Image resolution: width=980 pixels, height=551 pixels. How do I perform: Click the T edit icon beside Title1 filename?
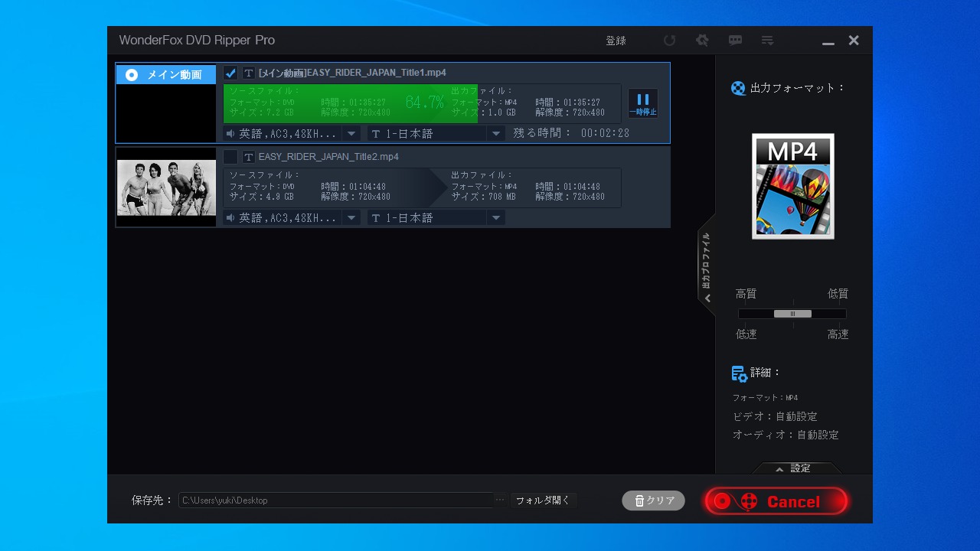pyautogui.click(x=249, y=73)
